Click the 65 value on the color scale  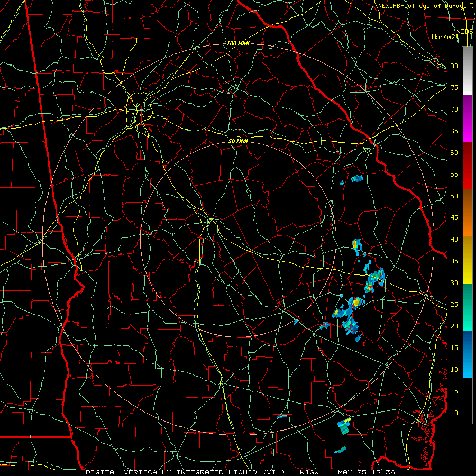point(454,131)
